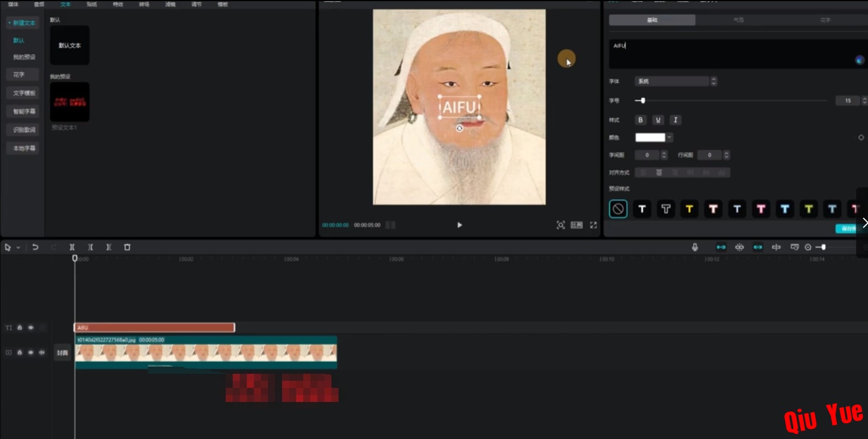Choose the selection pointer tool in timeline toolbar
This screenshot has height=439, width=868.
[x=8, y=247]
